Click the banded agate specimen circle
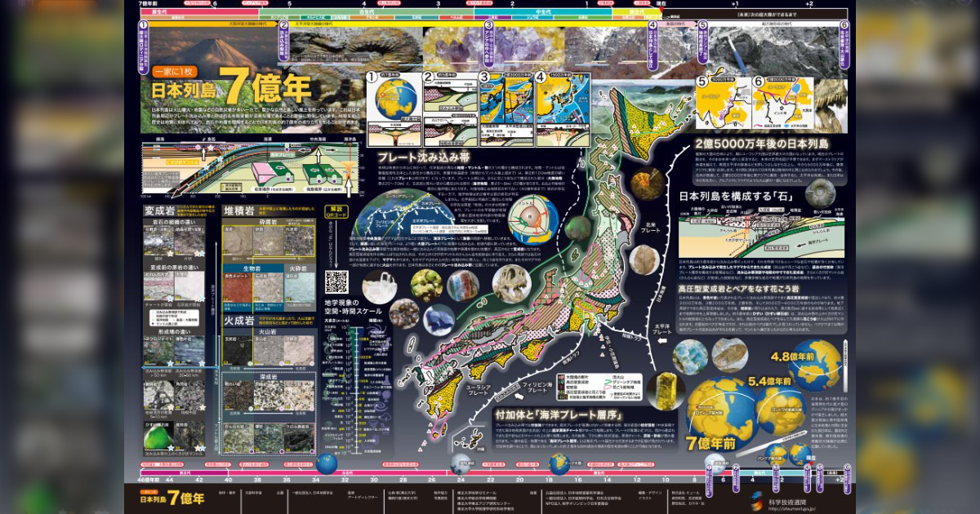Screen dimensions: 980x514 pyautogui.click(x=462, y=286)
